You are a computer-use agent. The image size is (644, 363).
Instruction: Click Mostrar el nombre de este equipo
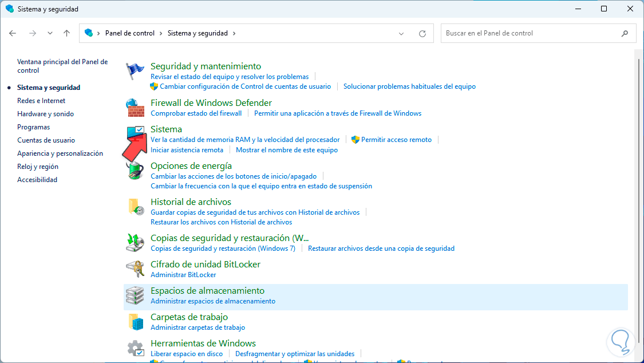click(287, 150)
